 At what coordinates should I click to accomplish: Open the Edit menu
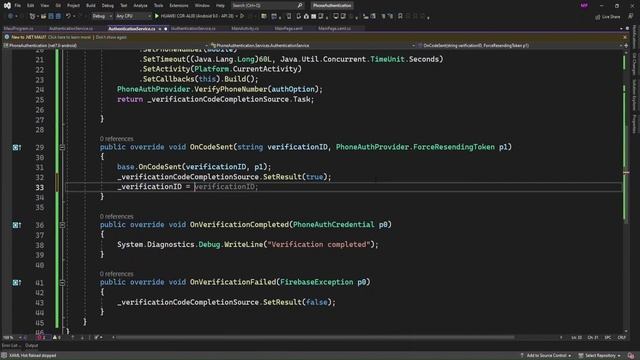click(31, 6)
